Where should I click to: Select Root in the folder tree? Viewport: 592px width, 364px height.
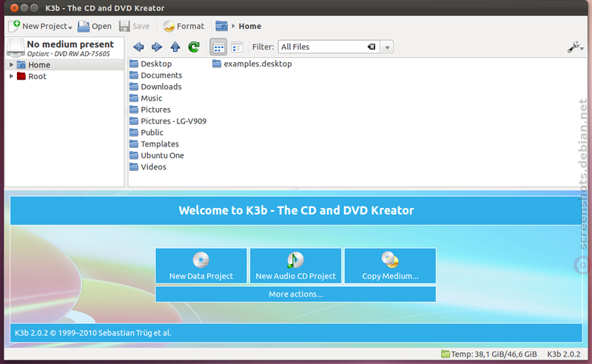[37, 76]
